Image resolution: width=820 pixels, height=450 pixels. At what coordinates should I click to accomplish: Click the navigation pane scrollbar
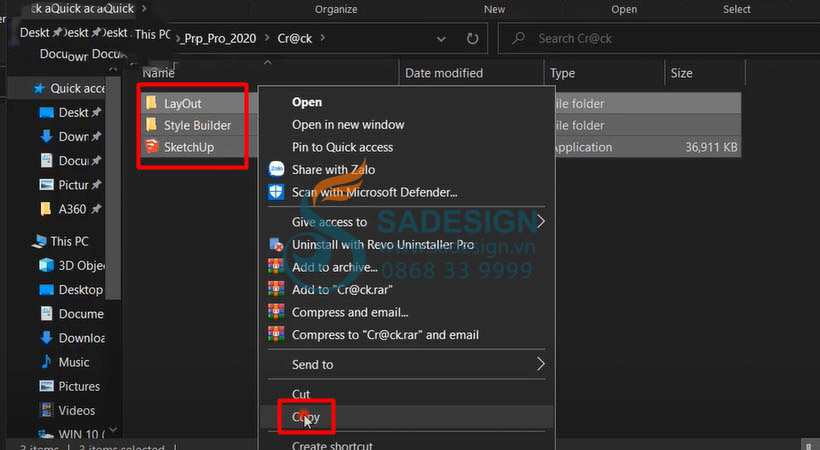113,188
